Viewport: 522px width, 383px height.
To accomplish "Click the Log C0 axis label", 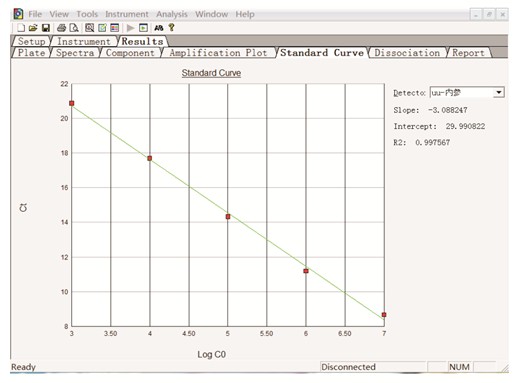I will (x=212, y=354).
